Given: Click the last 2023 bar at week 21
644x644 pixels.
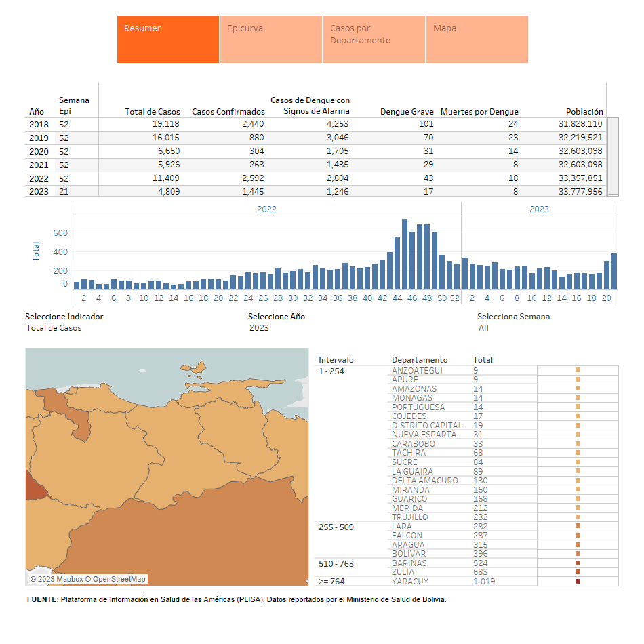Looking at the screenshot, I should (614, 271).
